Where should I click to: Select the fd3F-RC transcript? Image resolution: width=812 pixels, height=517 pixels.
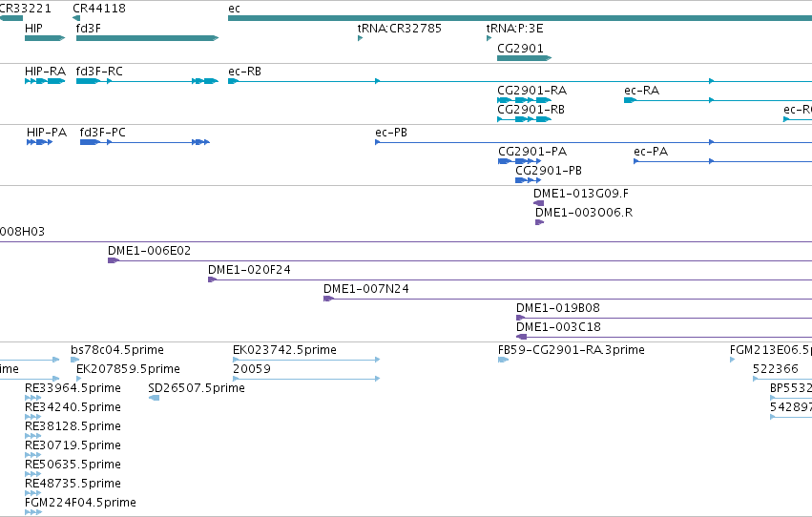[147, 81]
